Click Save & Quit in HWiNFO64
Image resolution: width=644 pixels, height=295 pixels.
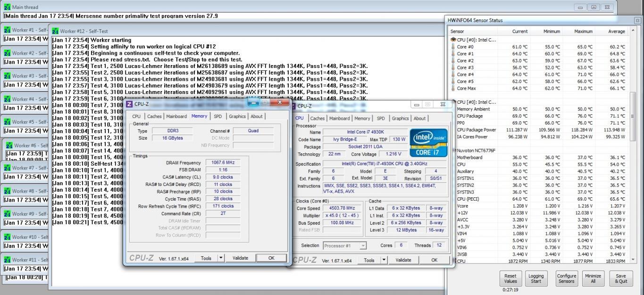(x=621, y=278)
